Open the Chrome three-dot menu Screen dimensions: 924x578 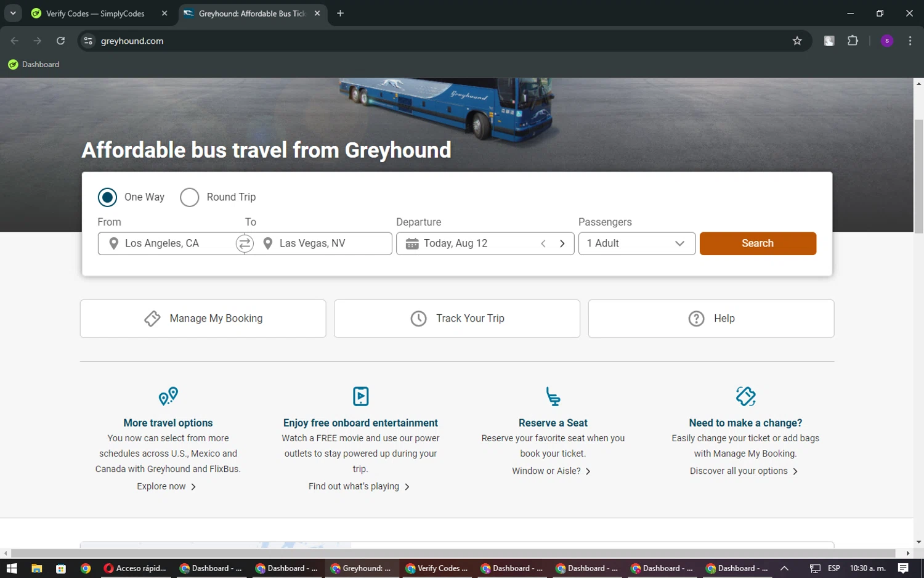(910, 41)
